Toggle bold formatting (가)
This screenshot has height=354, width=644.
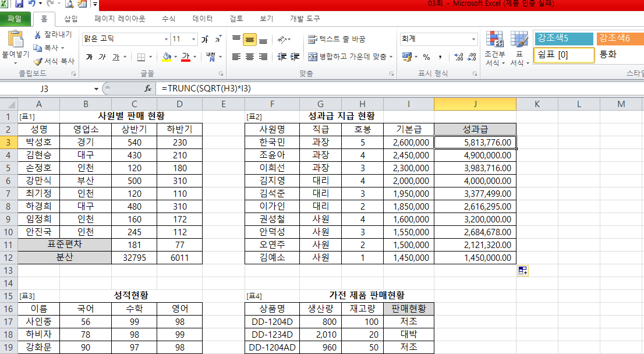(x=89, y=57)
